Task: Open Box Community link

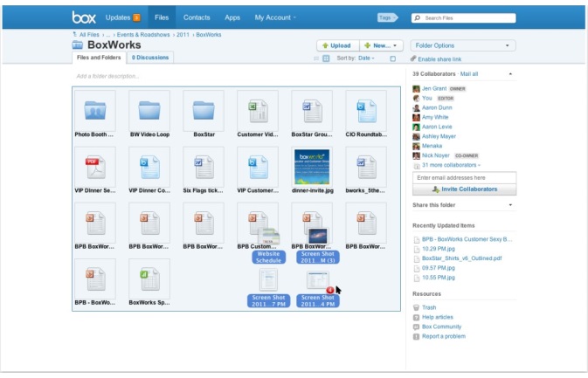Action: click(x=441, y=326)
